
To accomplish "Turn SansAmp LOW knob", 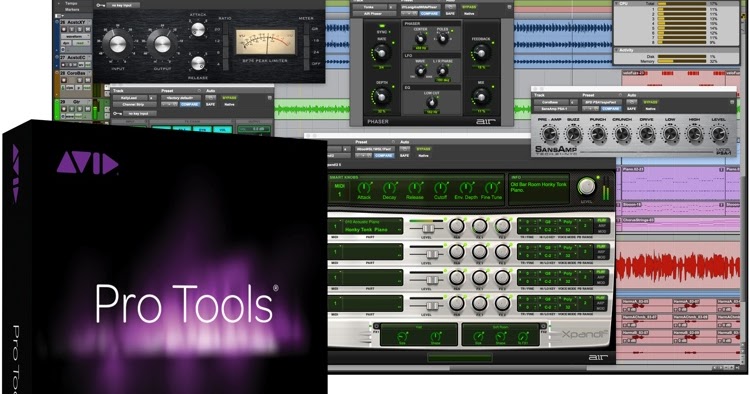I will coord(671,134).
